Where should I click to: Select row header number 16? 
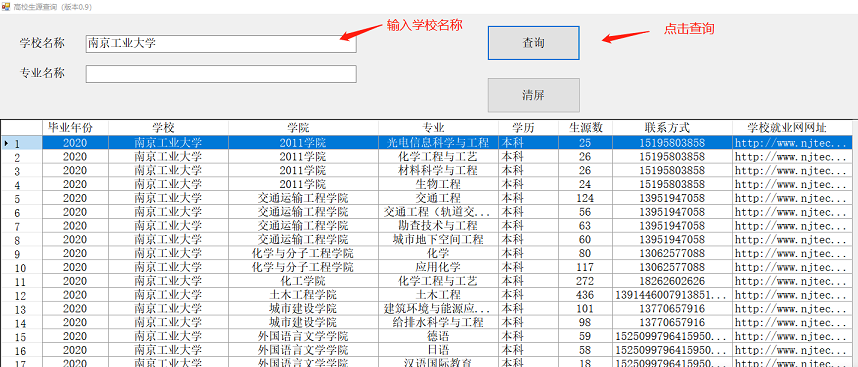[21, 350]
